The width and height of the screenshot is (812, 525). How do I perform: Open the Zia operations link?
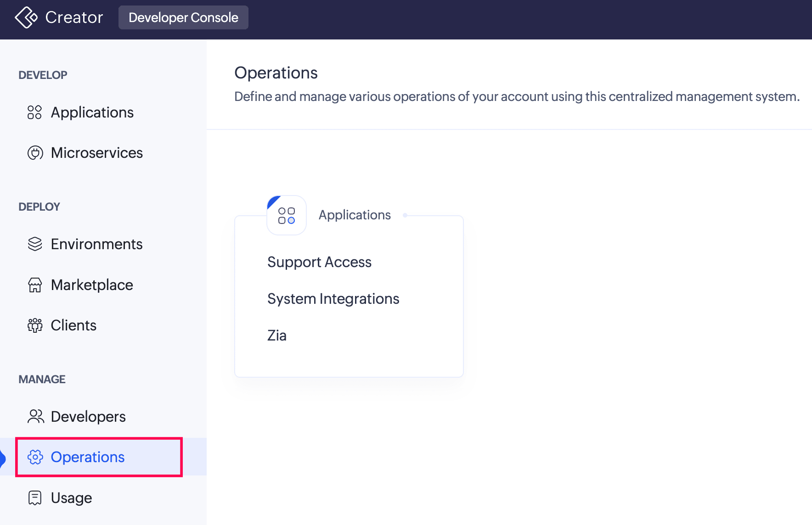[x=277, y=335]
